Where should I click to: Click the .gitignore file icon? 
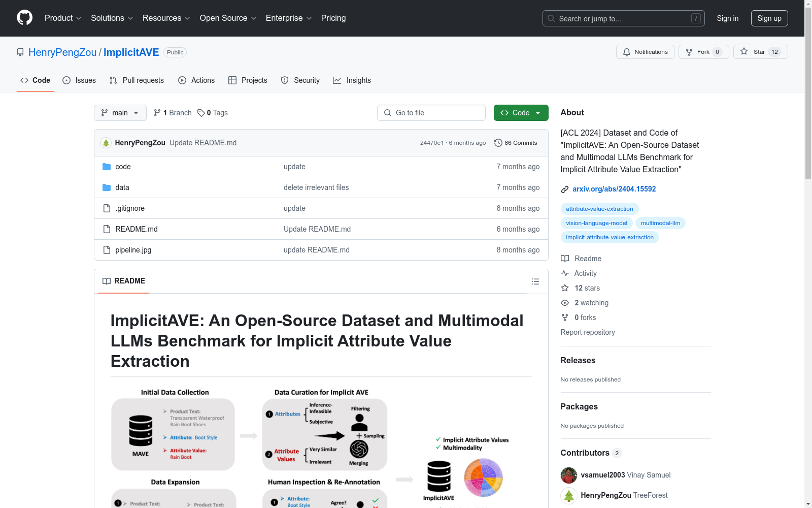[107, 208]
